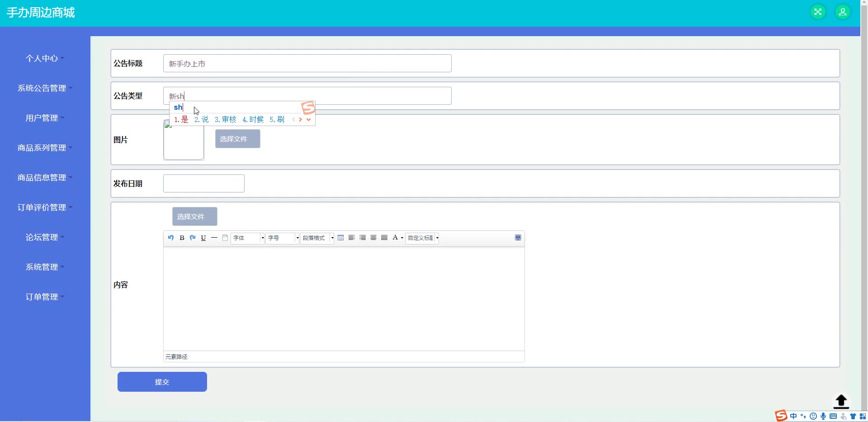
Task: Click the redo icon in editor toolbar
Action: (x=193, y=238)
